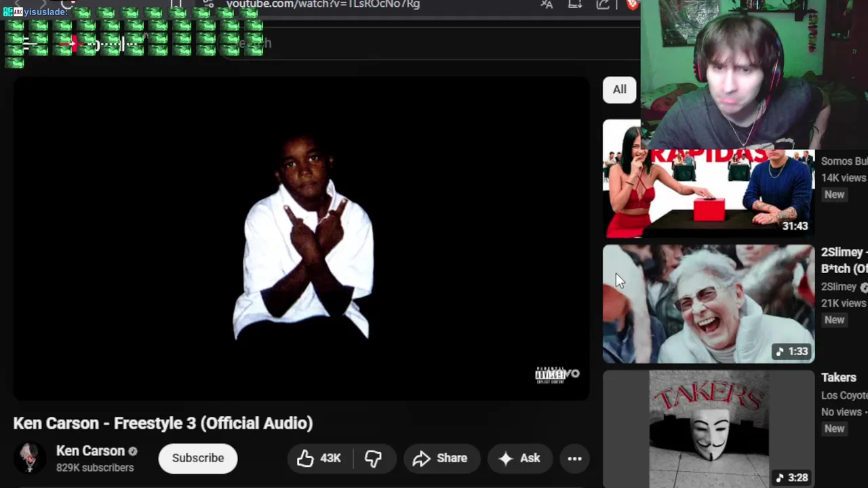Click the 14K views text
868x488 pixels.
coord(844,178)
